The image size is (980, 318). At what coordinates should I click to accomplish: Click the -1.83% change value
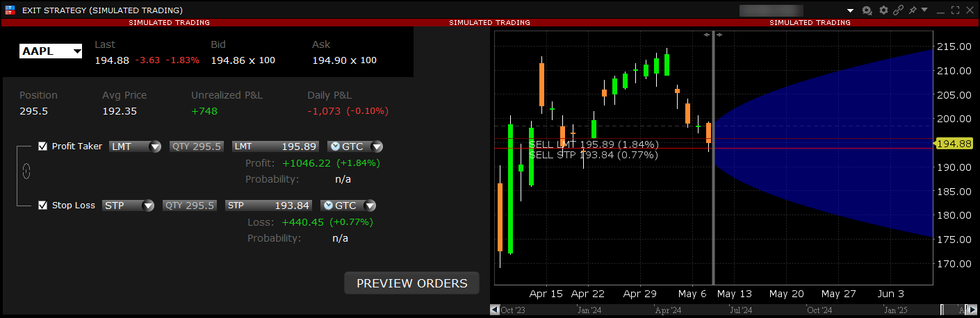coord(183,60)
